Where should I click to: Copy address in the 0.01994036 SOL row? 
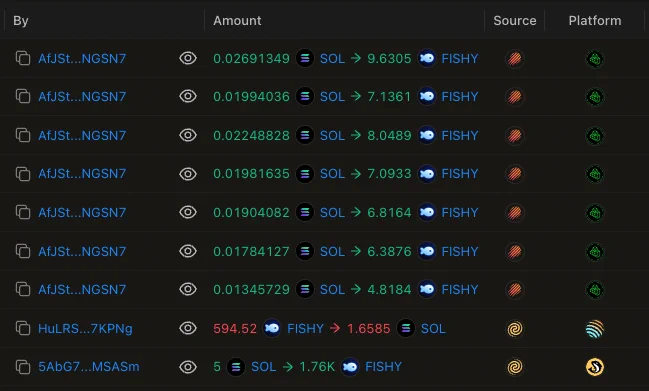(23, 96)
